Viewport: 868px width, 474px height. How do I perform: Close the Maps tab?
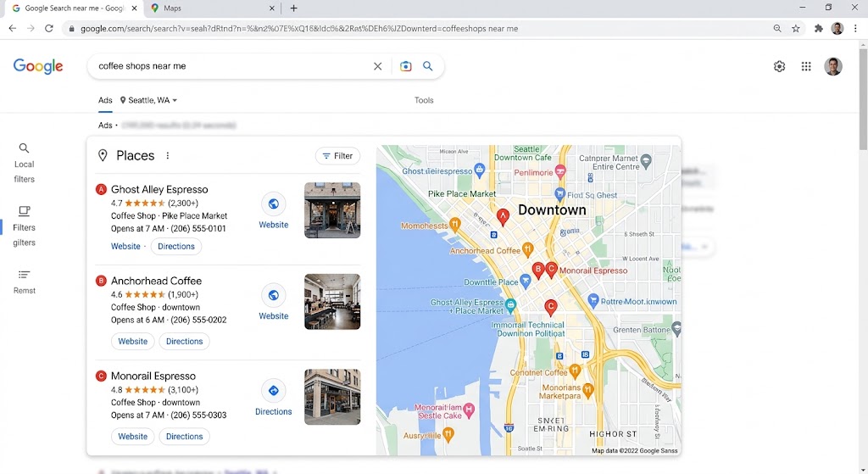tap(272, 8)
